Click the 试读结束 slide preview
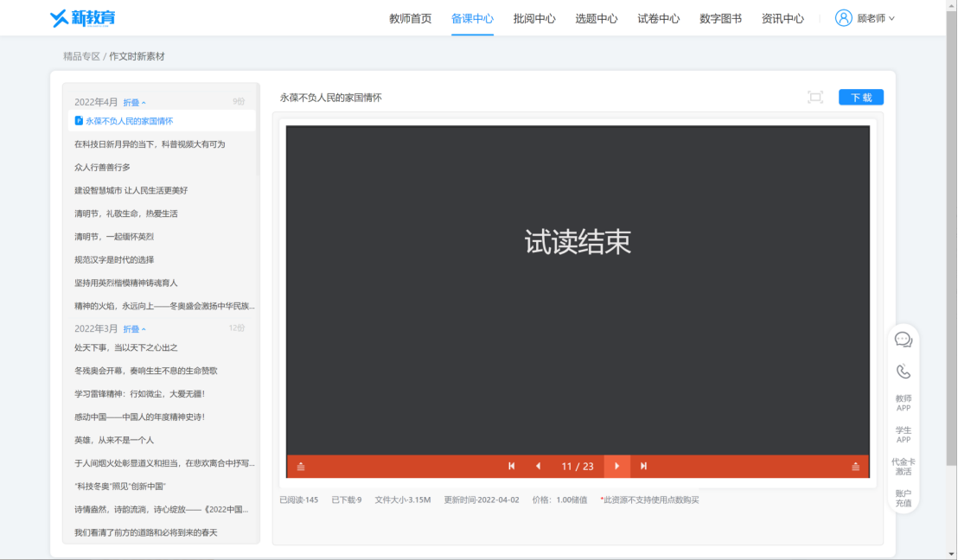 (x=578, y=290)
